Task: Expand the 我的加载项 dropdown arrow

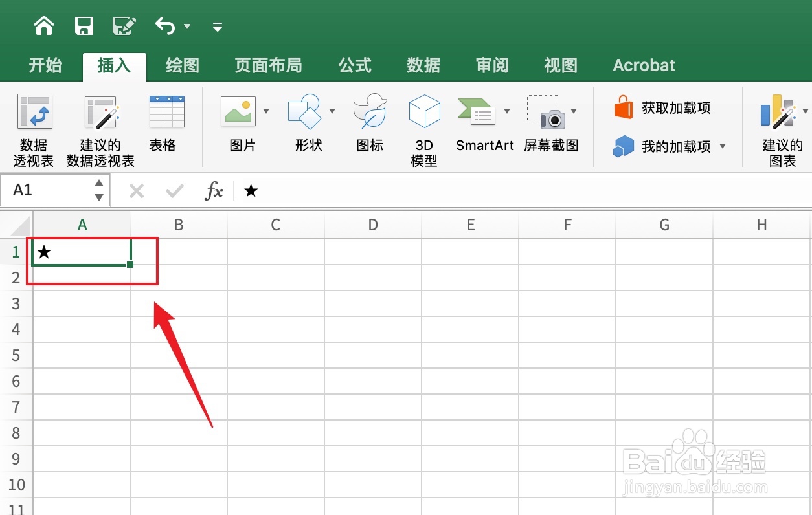Action: pyautogui.click(x=723, y=147)
